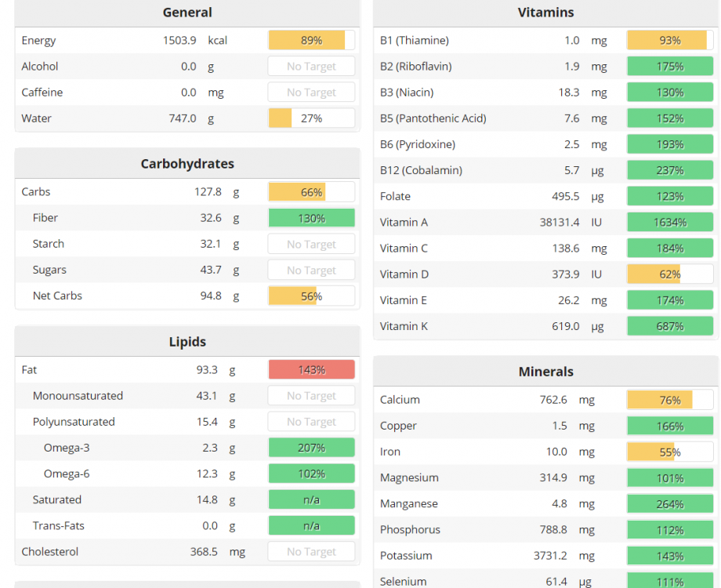Click the Vitamin D 62% bar
Image resolution: width=721 pixels, height=588 pixels.
pos(670,274)
